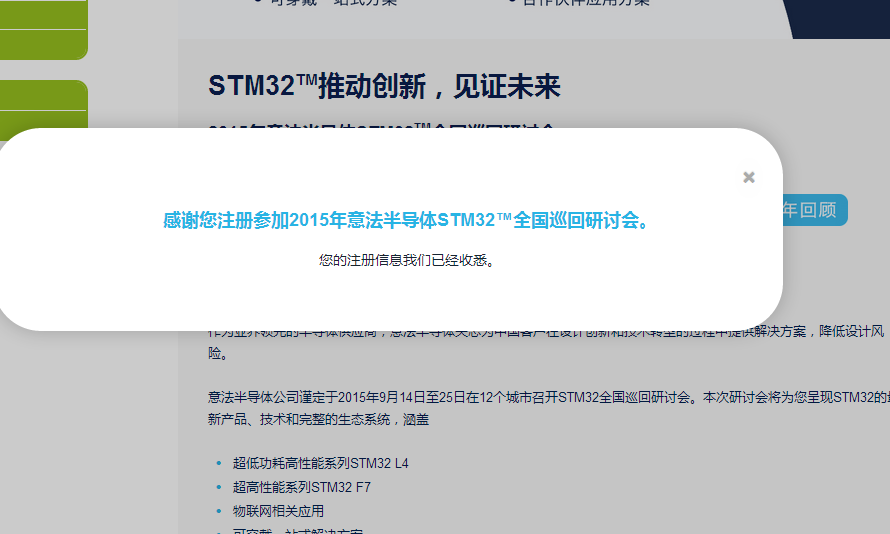The image size is (890, 534).
Task: Open the 年回顾 review button
Action: click(x=815, y=210)
